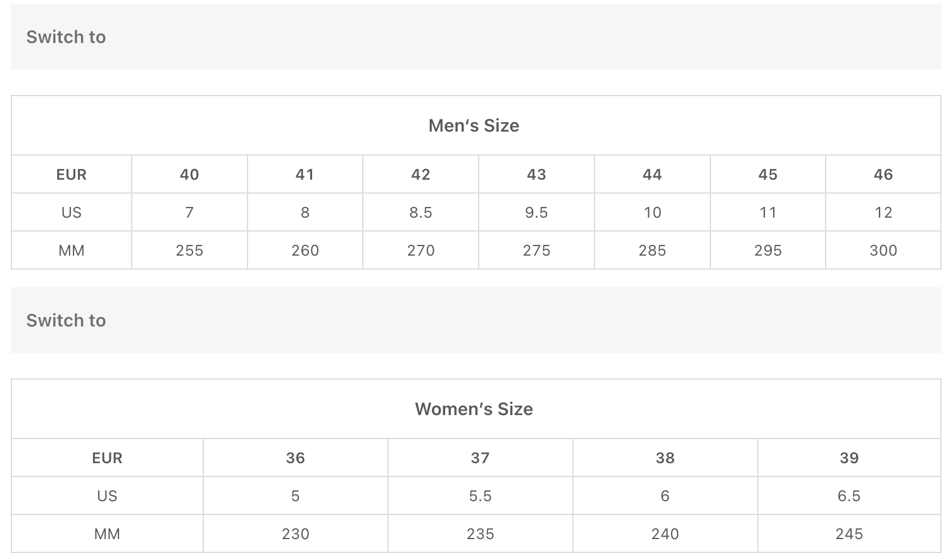951x560 pixels.
Task: Select EUR size 40 in men's table
Action: (189, 175)
